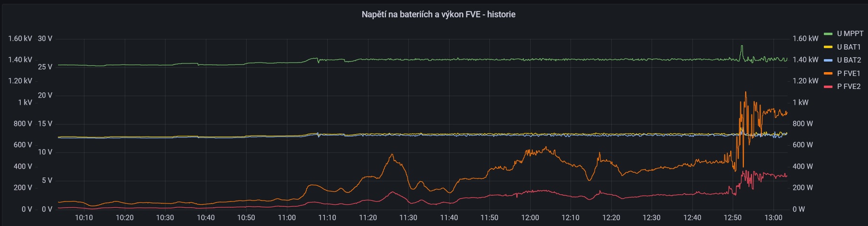Toggle the P FVE2 series in the legend
The image size is (868, 226).
click(848, 87)
